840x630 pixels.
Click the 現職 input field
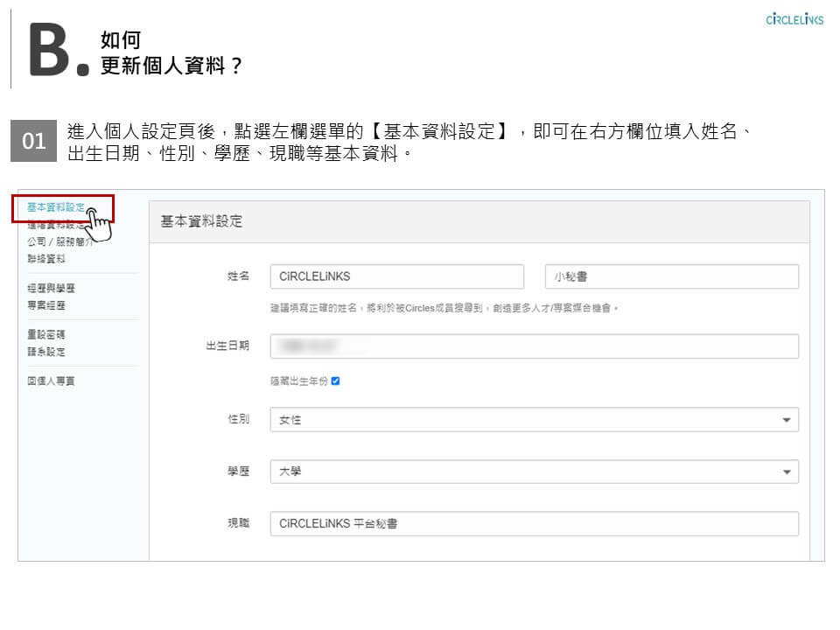point(534,523)
